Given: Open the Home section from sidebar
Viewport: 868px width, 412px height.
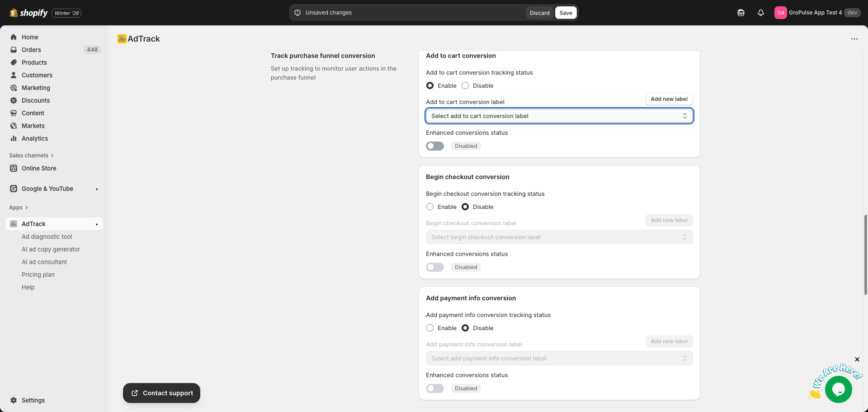Looking at the screenshot, I should [30, 37].
